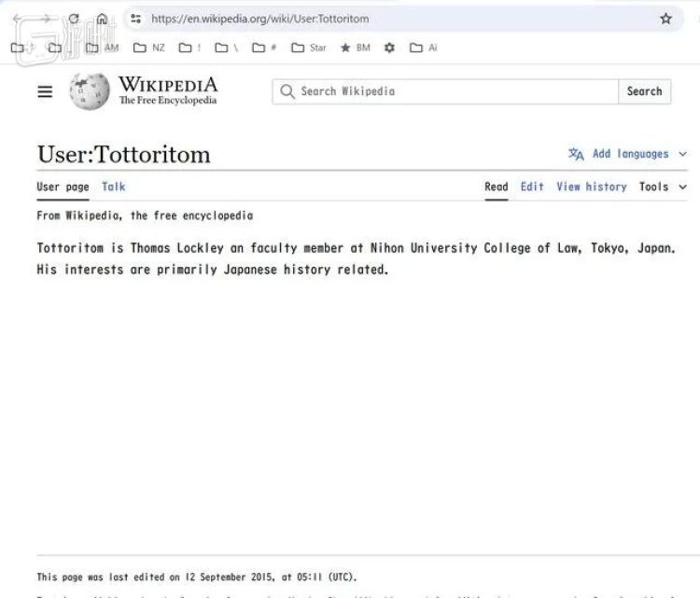Open the Edit tab
700x598 pixels.
[x=532, y=187]
